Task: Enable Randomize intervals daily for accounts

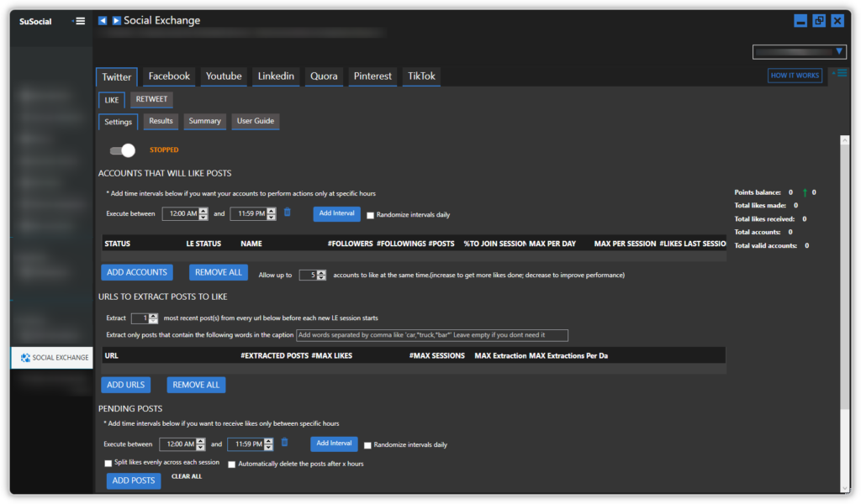Action: pyautogui.click(x=370, y=215)
